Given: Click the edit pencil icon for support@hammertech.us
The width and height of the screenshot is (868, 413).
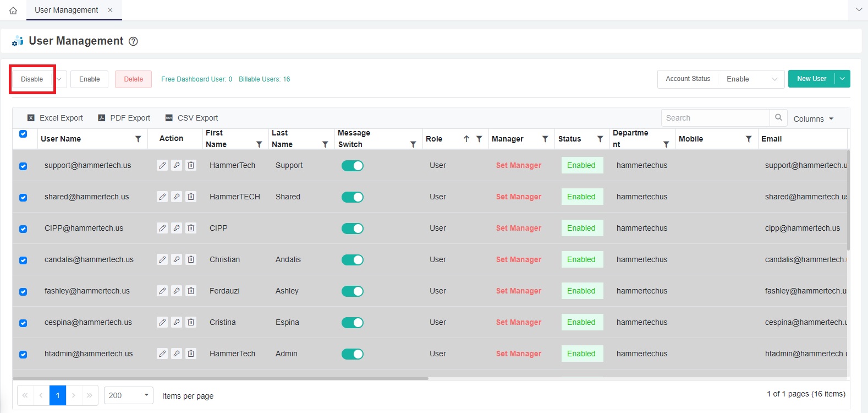Looking at the screenshot, I should click(162, 165).
